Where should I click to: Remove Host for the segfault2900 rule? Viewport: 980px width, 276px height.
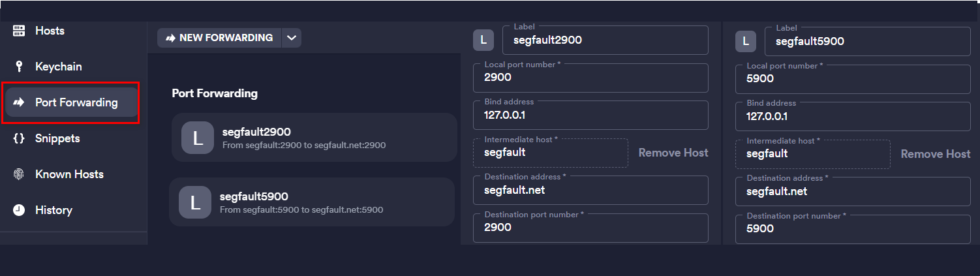(673, 153)
